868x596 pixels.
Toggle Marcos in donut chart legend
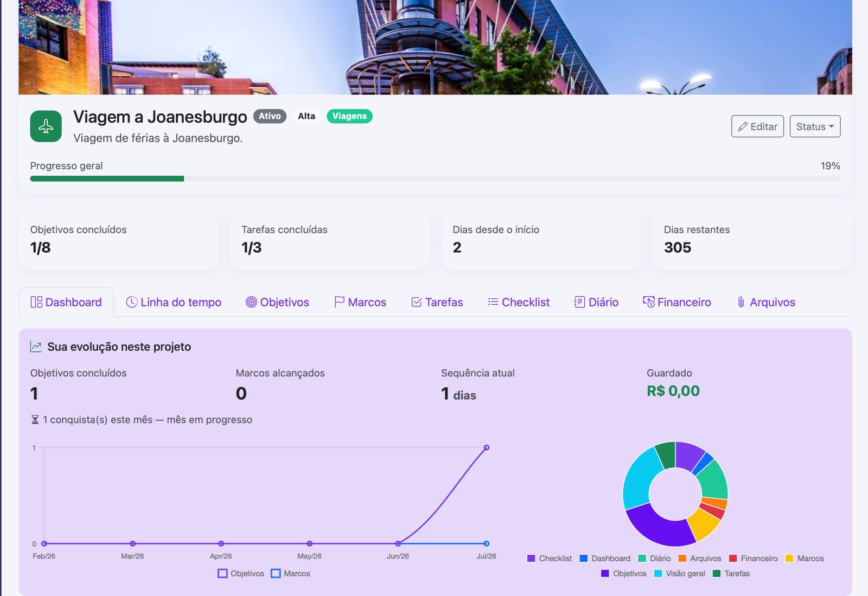click(805, 558)
